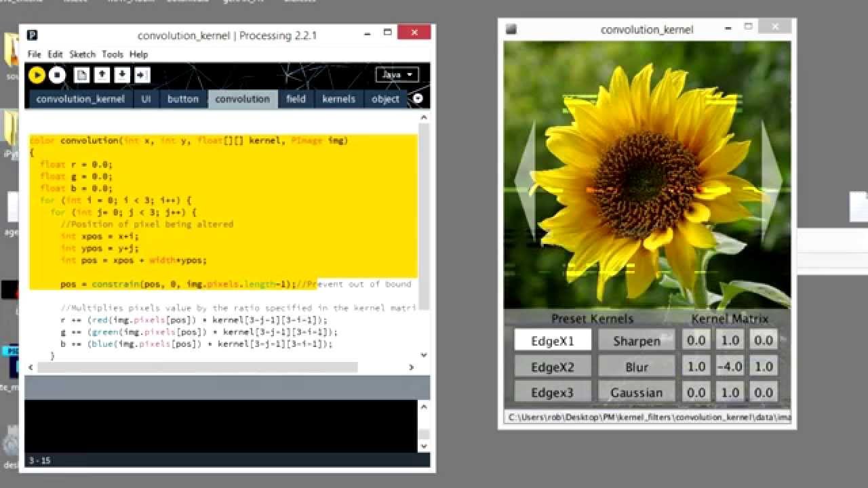Apply the Gaussian preset kernel
This screenshot has width=868, height=488.
637,392
